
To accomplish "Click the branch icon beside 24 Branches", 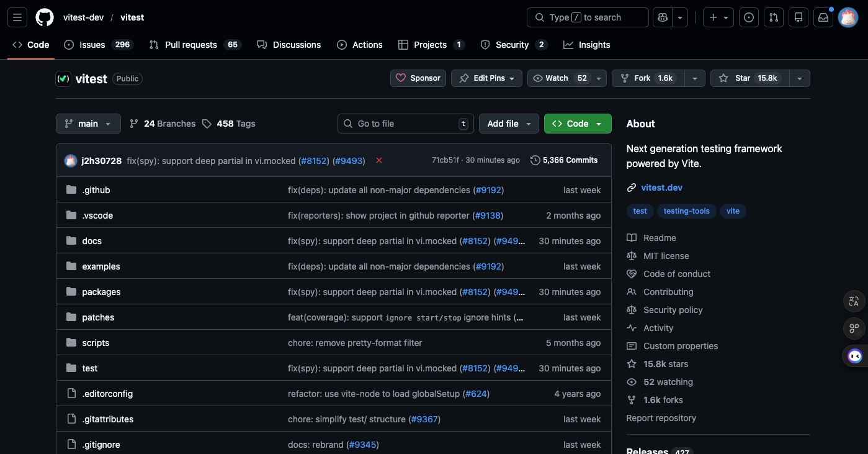I will point(134,124).
